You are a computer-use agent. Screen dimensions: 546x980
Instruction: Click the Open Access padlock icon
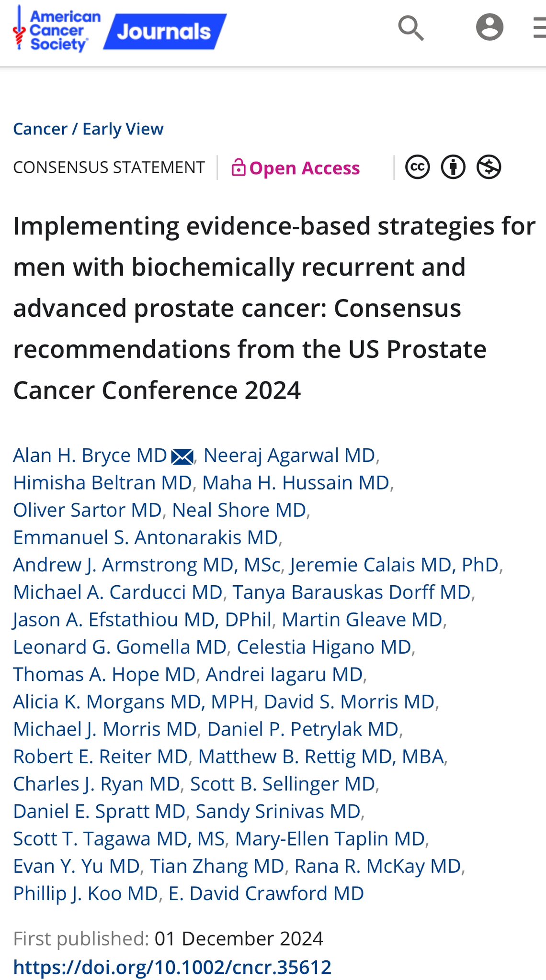click(x=239, y=167)
